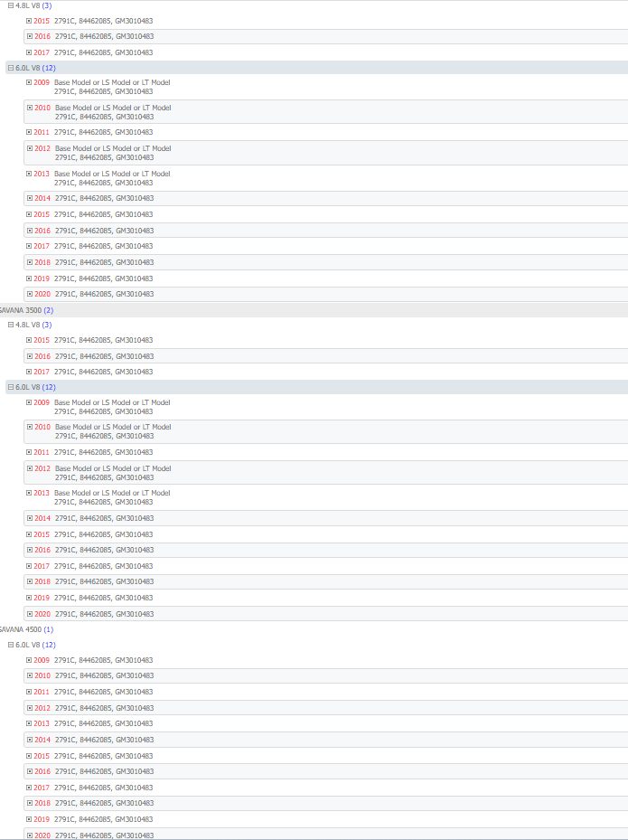Expand the 2016 row in Savana 3500 4.8L V8
The image size is (628, 840).
tap(30, 356)
